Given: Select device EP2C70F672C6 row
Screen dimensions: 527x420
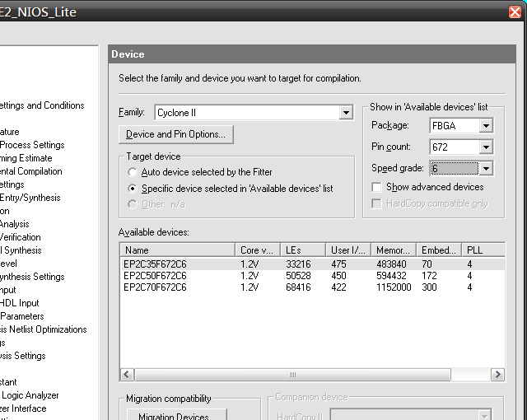Looking at the screenshot, I should tap(313, 287).
